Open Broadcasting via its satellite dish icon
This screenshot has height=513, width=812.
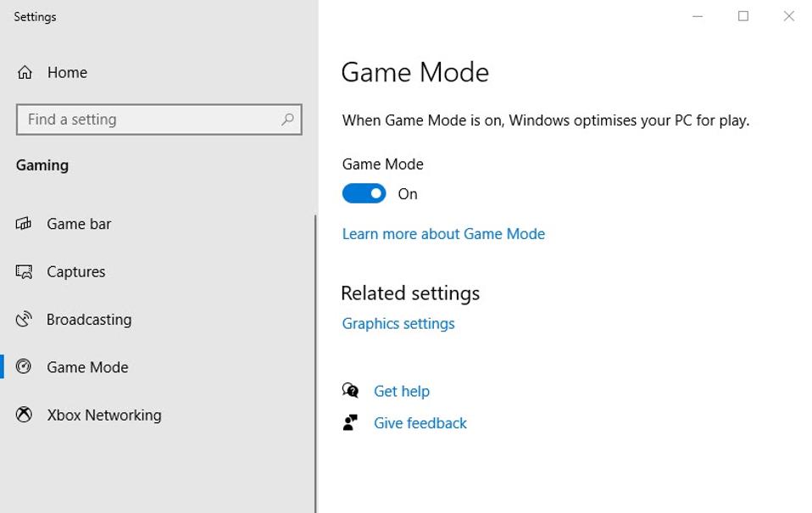[x=24, y=320]
